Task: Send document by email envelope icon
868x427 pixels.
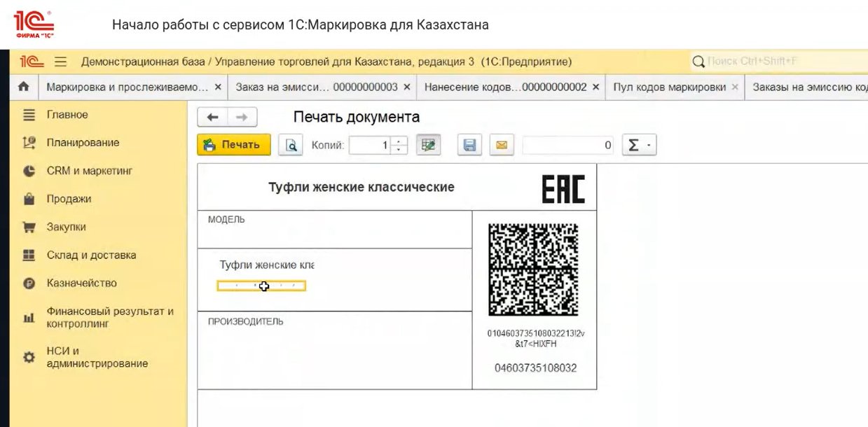Action: click(502, 145)
